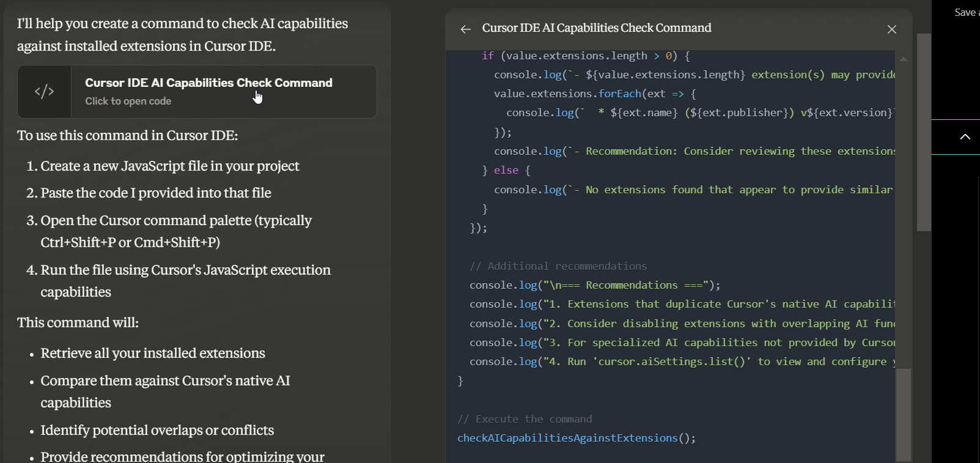Click the "// Execute the command" comment
This screenshot has width=980, height=463.
525,419
